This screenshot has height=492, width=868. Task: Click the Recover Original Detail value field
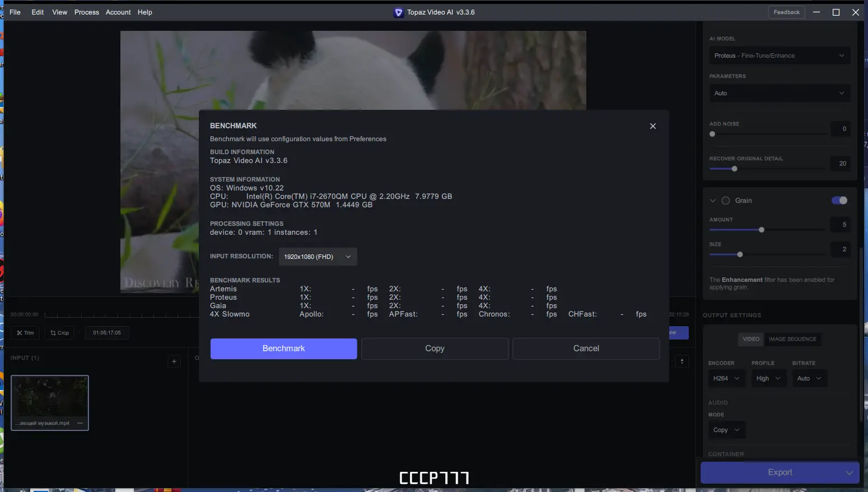pyautogui.click(x=840, y=164)
